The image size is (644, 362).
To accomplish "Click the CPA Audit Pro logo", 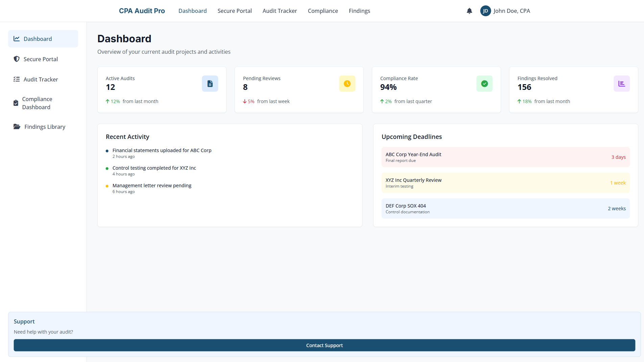I will point(142,10).
